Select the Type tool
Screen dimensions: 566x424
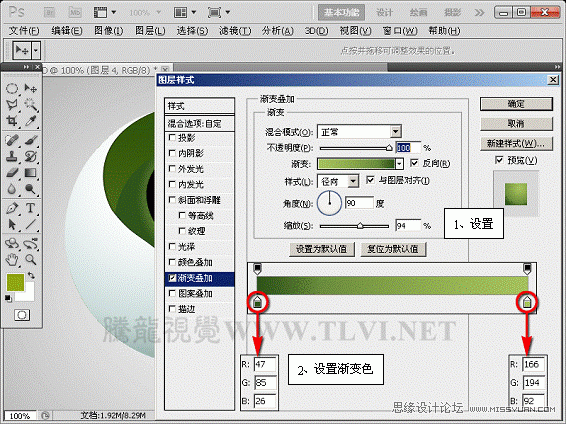click(x=31, y=208)
